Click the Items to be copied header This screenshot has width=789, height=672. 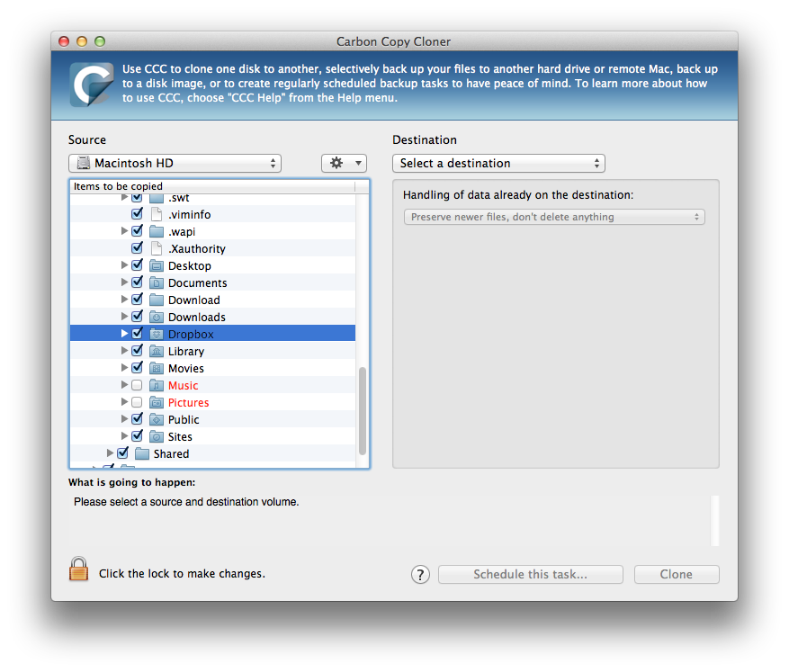click(212, 186)
